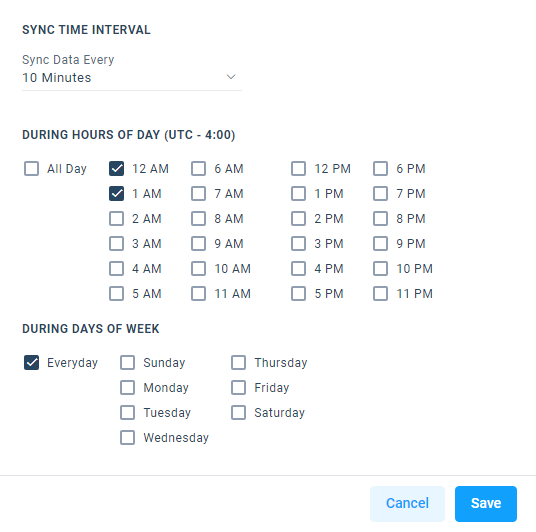Tick the 8 PM box
Screen dimensions: 536x532
coord(380,218)
